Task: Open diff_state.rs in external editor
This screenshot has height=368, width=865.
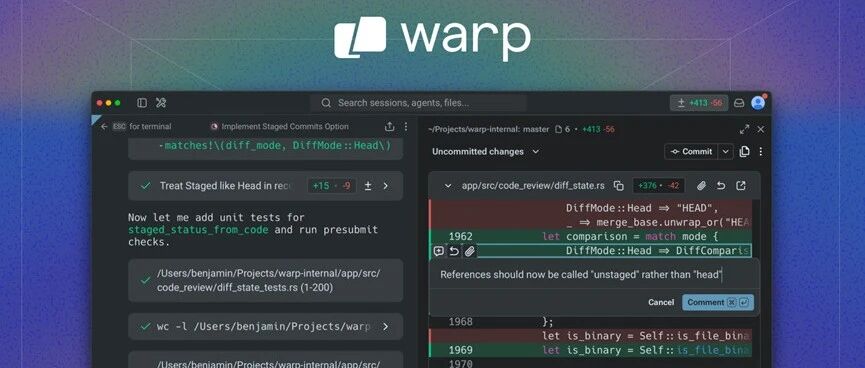Action: click(x=741, y=186)
